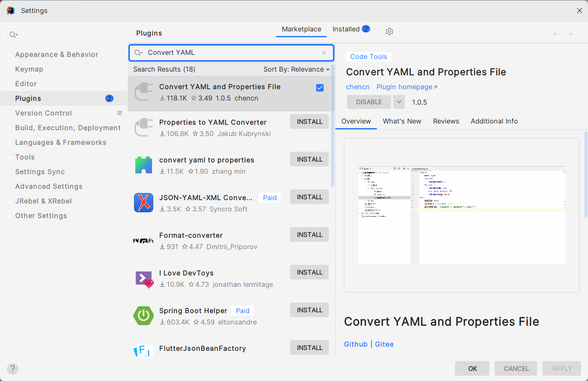Click the Properties to YAML Converter plugin icon
The width and height of the screenshot is (588, 381).
(144, 127)
